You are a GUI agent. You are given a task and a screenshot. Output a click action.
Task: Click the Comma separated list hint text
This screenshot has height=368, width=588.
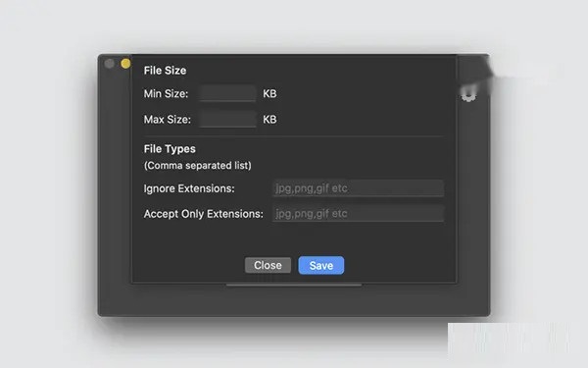tap(198, 166)
